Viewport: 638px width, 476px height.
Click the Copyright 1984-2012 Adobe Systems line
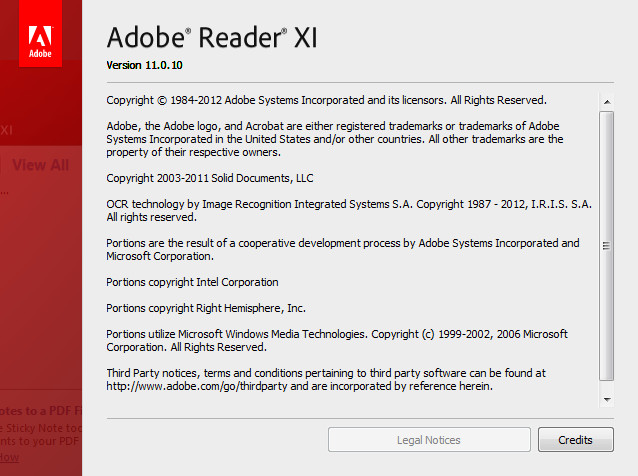point(326,100)
